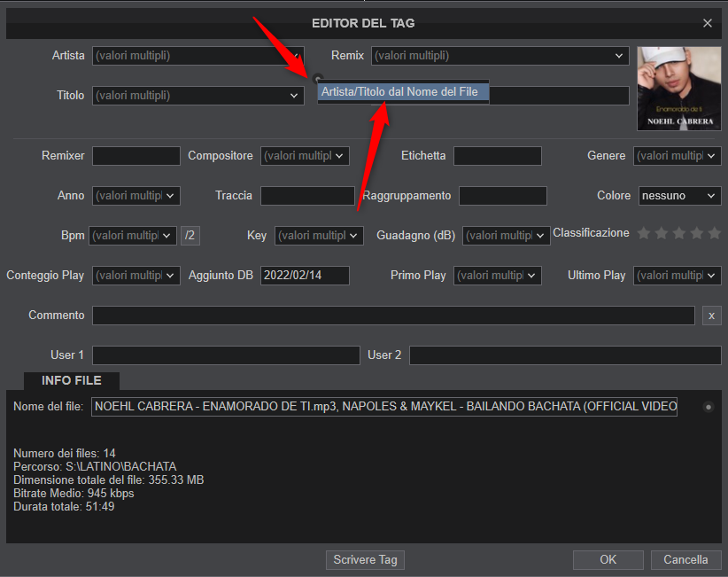
Task: Open the Ultimo Play dropdown
Action: click(x=677, y=276)
